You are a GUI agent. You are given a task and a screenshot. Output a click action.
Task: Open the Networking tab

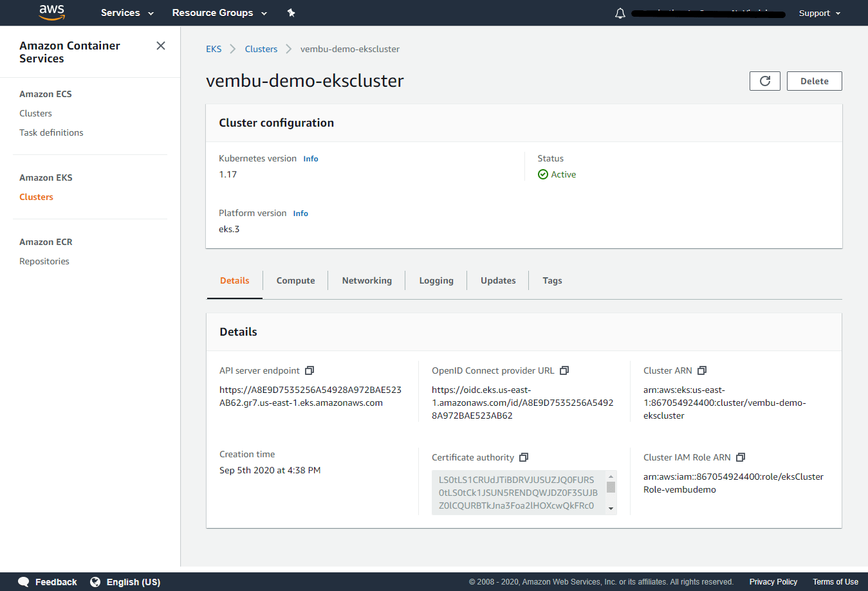[x=367, y=280]
